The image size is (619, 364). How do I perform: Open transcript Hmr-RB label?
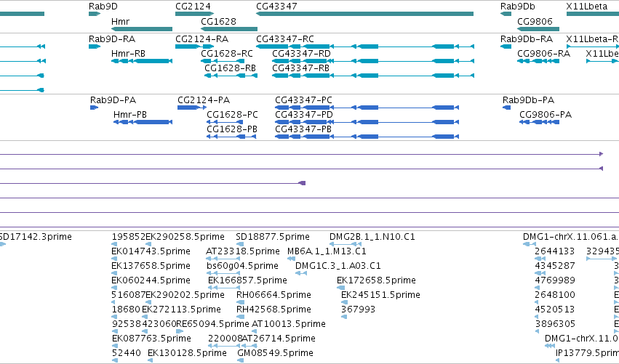pos(128,53)
